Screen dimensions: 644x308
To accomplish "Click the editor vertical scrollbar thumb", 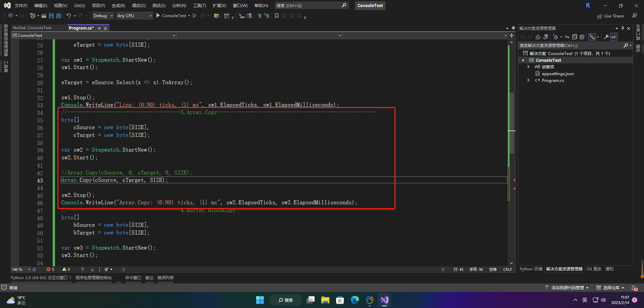I will 512,122.
